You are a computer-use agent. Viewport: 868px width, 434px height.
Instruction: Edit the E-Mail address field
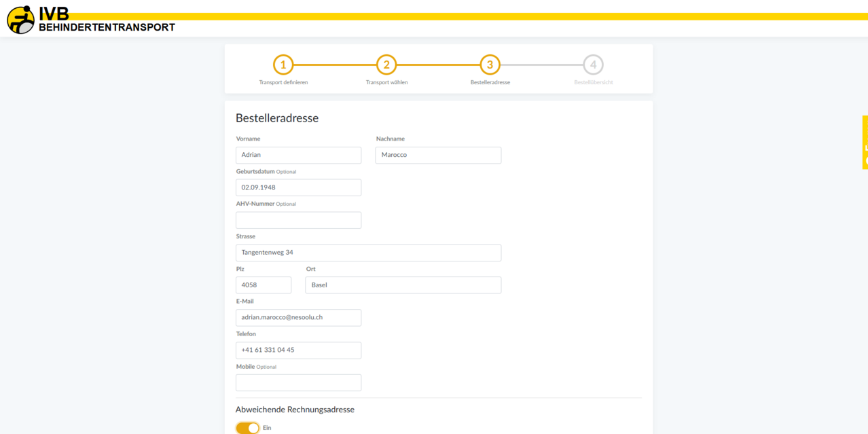pyautogui.click(x=298, y=317)
